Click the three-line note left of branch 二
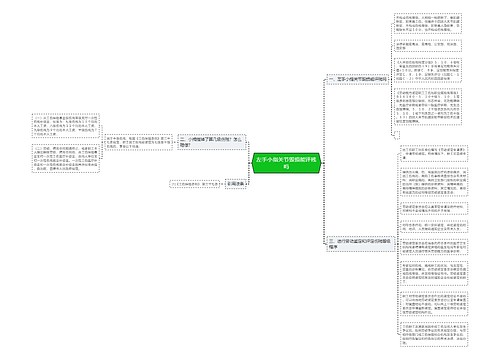 click(x=138, y=142)
